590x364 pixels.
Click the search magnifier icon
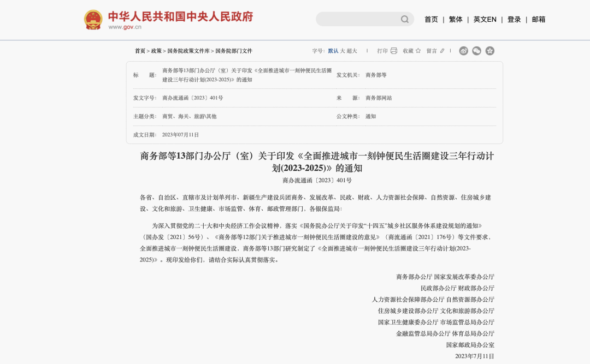pos(404,19)
